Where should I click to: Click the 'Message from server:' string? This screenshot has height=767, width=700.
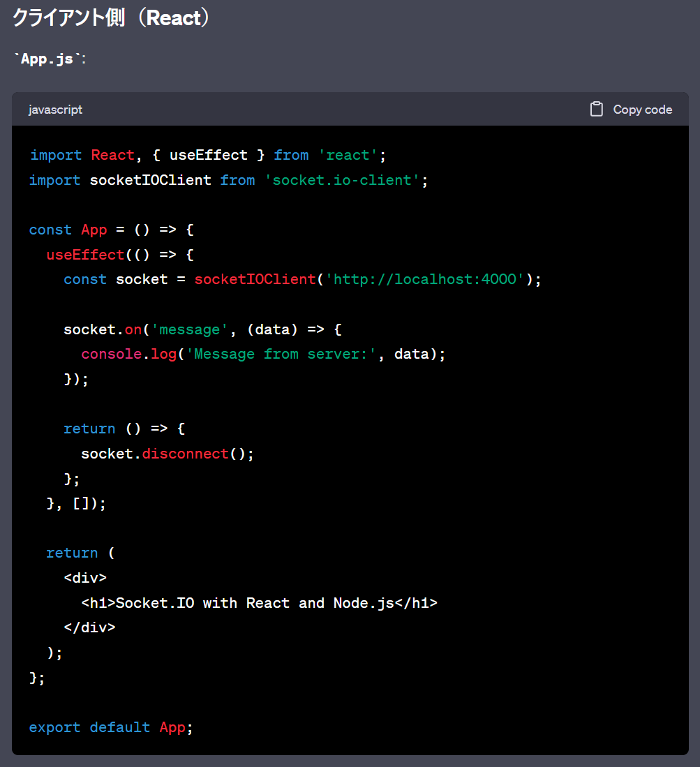(286, 354)
